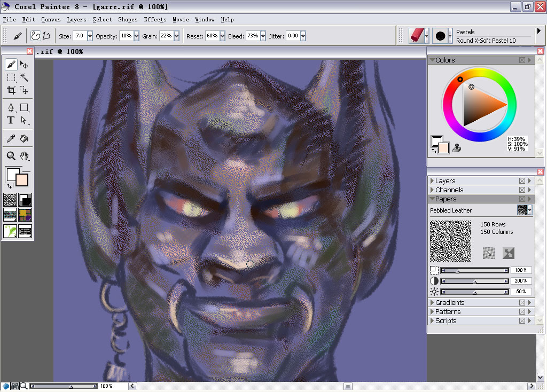This screenshot has width=547, height=392.
Task: Select the Grabber hand tool
Action: point(24,156)
